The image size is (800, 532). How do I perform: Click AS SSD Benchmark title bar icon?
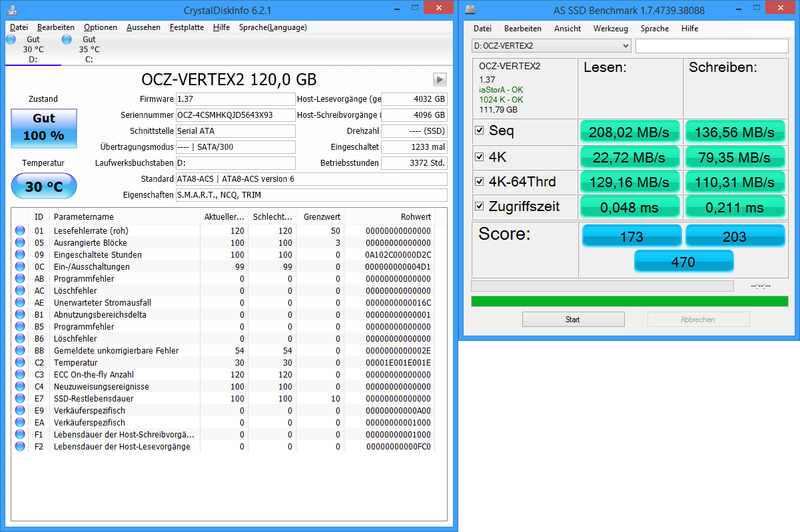point(471,10)
